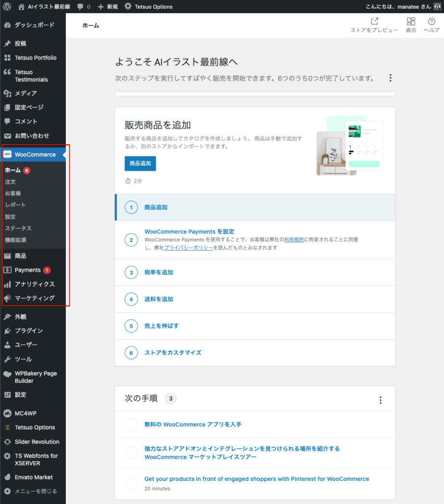Click the comments bubble icon in admin bar
Image resolution: width=444 pixels, height=504 pixels.
coord(80,7)
